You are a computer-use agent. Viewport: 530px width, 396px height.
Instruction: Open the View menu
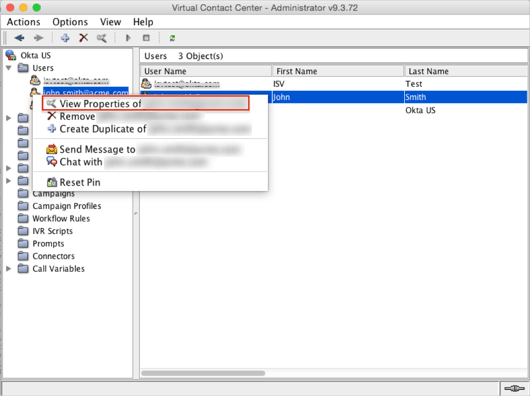pyautogui.click(x=111, y=22)
